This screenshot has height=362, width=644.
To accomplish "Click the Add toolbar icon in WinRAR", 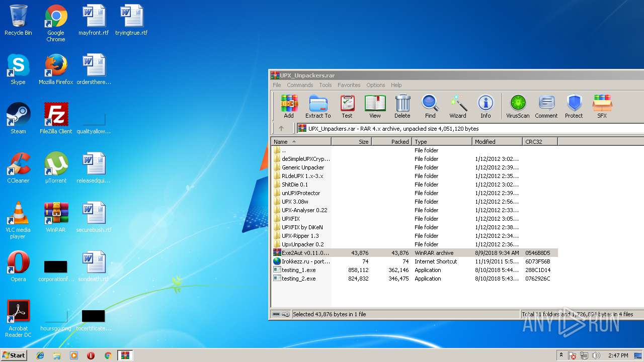I will (289, 107).
